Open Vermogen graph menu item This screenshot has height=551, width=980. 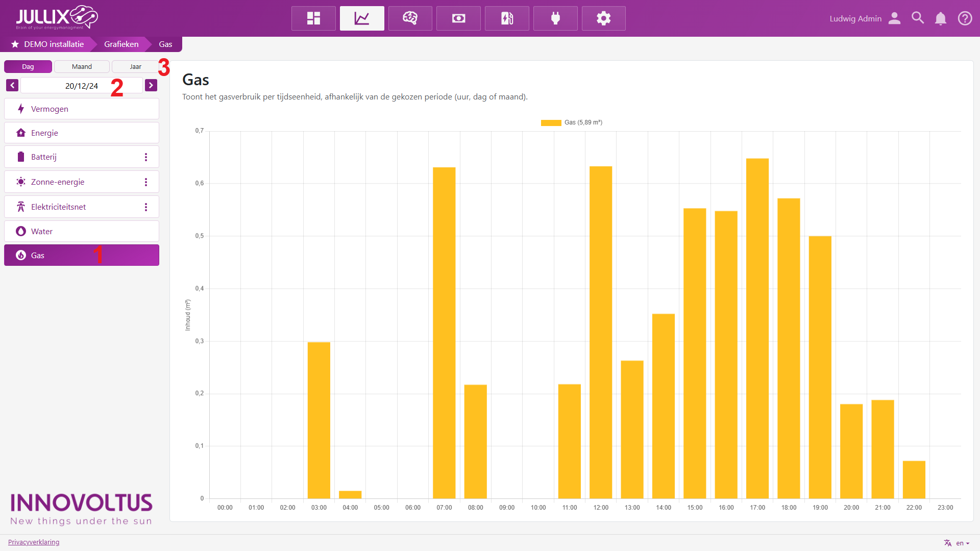pos(82,109)
